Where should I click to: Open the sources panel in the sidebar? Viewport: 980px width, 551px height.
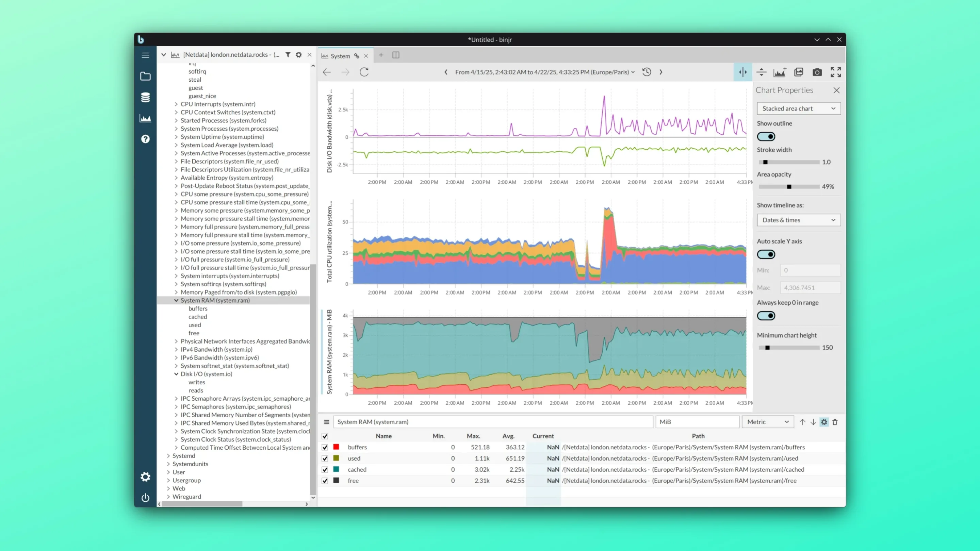click(x=145, y=97)
